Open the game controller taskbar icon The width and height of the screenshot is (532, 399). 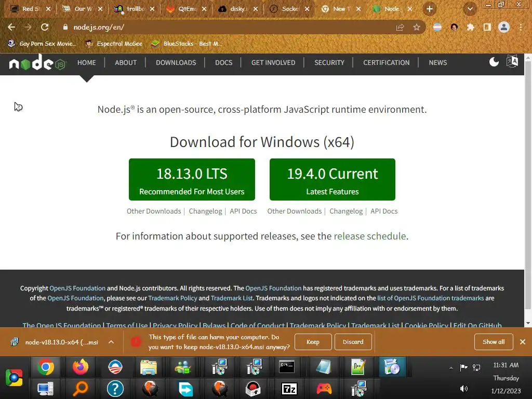point(324,389)
